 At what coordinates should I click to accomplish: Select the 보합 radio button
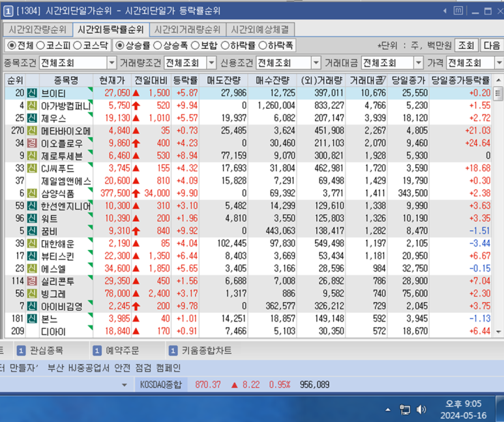click(195, 46)
